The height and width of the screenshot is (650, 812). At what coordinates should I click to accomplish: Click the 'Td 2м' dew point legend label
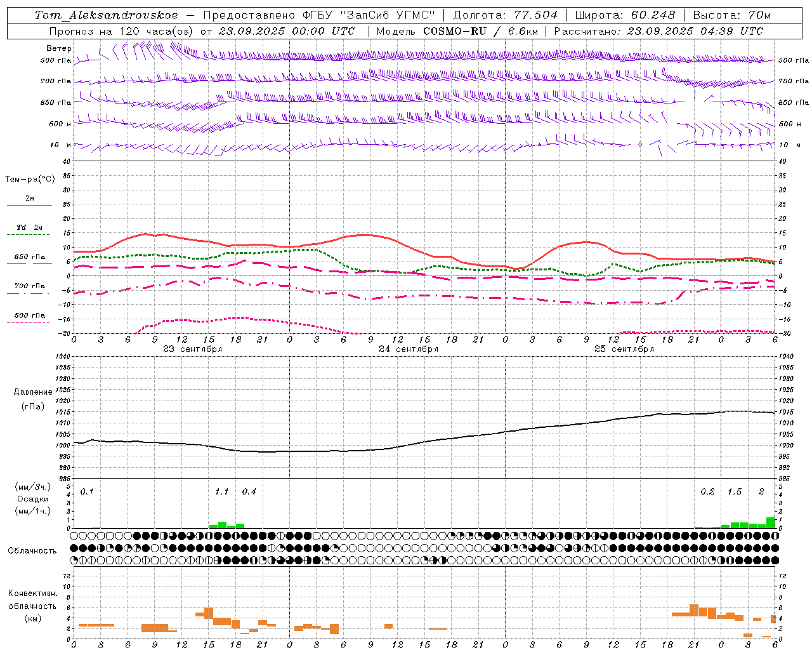(x=30, y=227)
